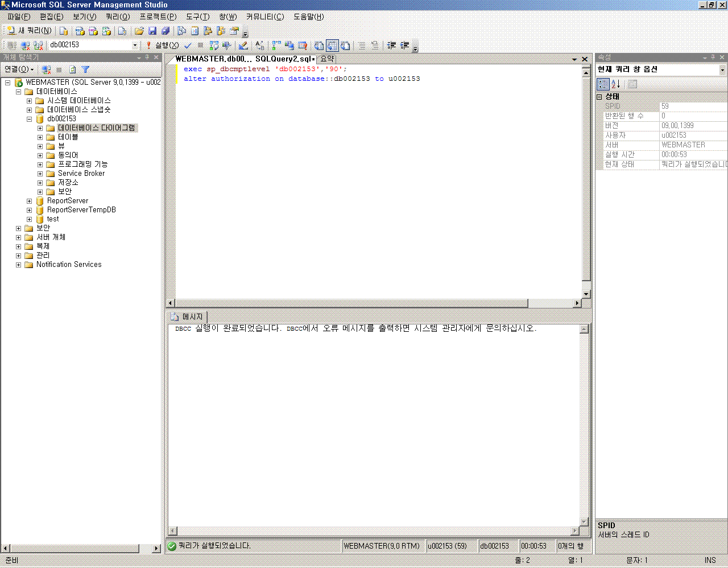Expand the 테이블 folder
Image resolution: width=728 pixels, height=568 pixels.
[x=40, y=137]
